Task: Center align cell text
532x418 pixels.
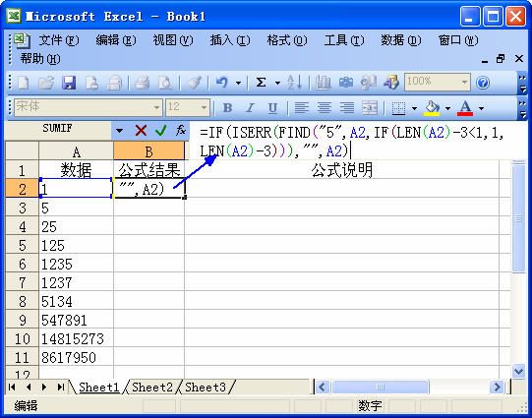Action: pos(325,108)
